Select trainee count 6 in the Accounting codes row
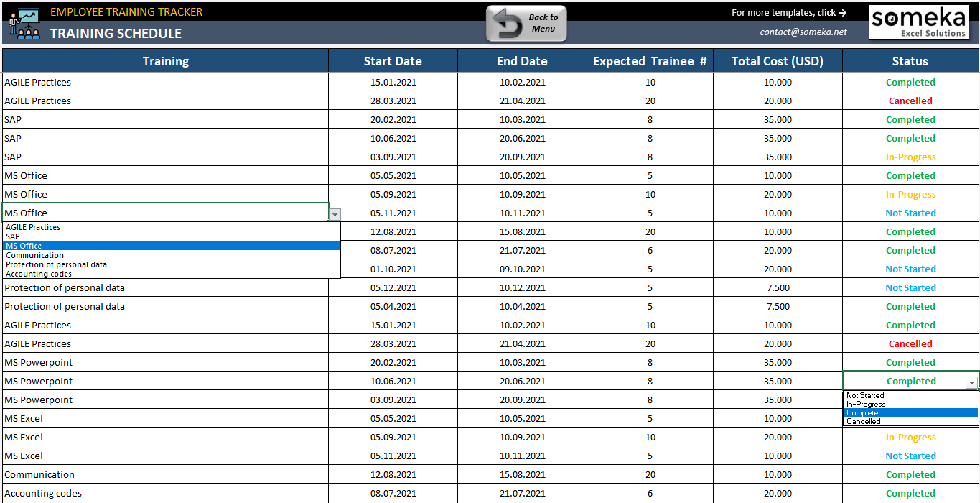The width and height of the screenshot is (980, 503). [650, 493]
